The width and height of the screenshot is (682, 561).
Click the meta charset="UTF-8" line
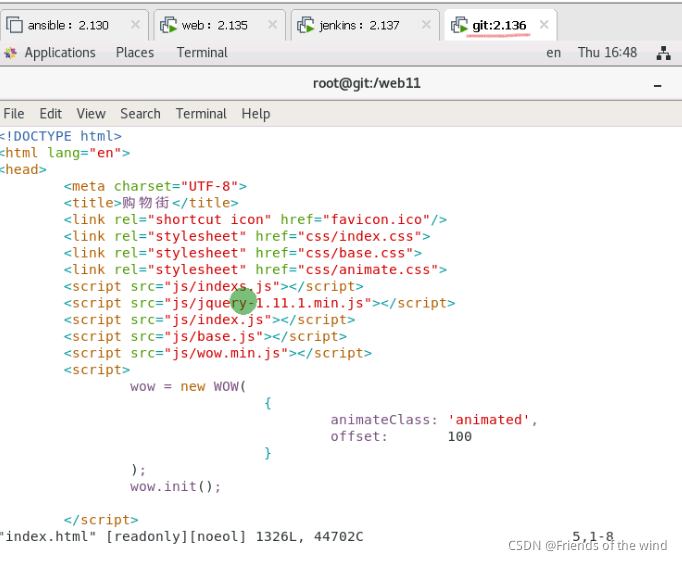(155, 187)
